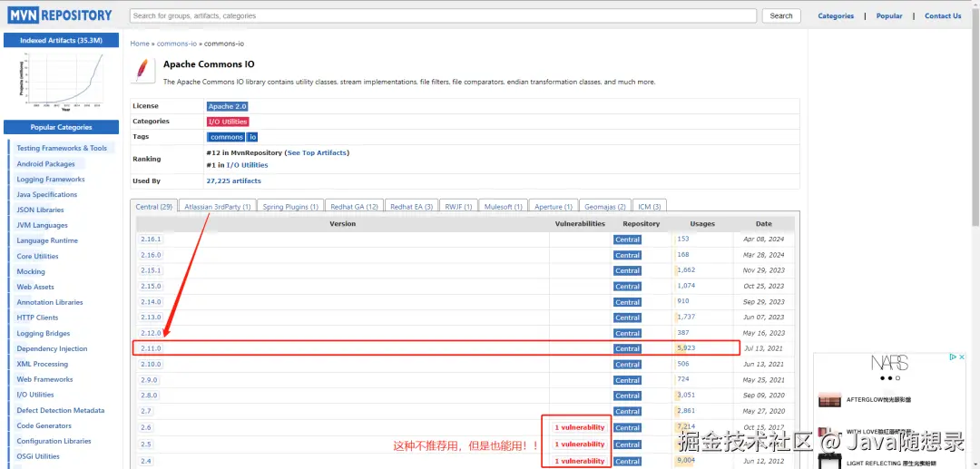Switch to the RWJF (1) tab
This screenshot has height=469, width=980.
[x=458, y=207]
